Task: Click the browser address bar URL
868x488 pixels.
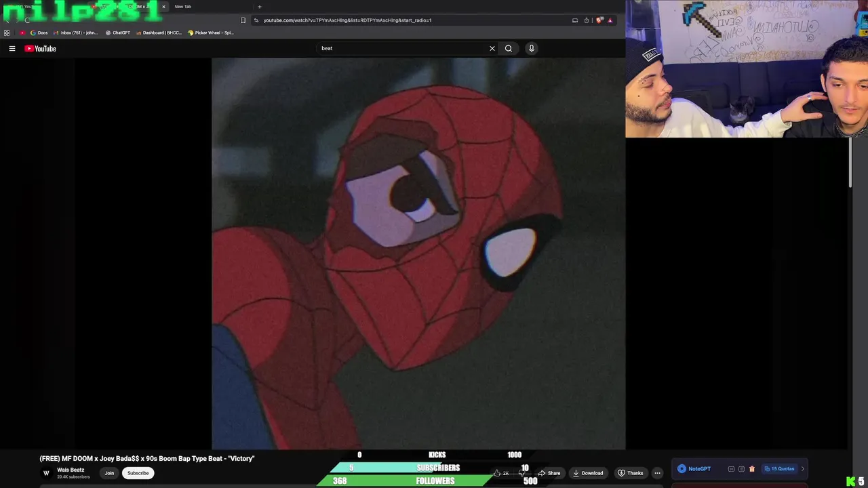Action: [347, 20]
